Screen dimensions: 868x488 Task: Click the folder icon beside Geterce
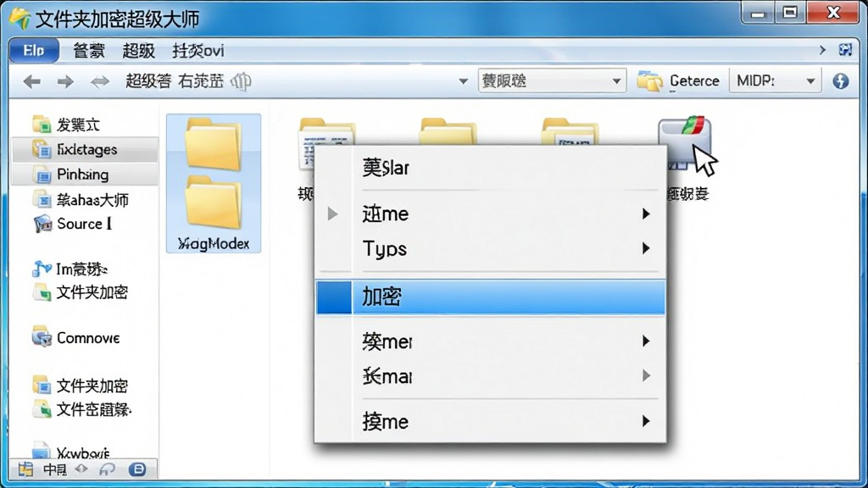649,81
